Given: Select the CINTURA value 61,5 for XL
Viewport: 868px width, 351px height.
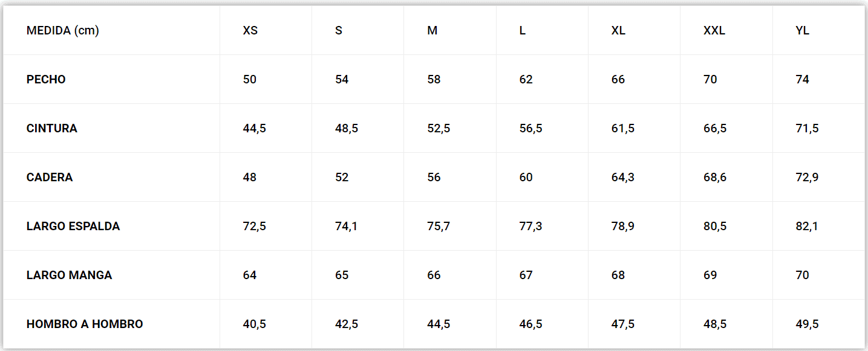Looking at the screenshot, I should coord(622,129).
